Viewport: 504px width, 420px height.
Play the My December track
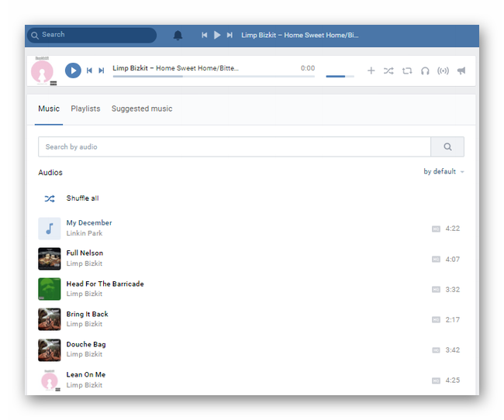pyautogui.click(x=89, y=222)
